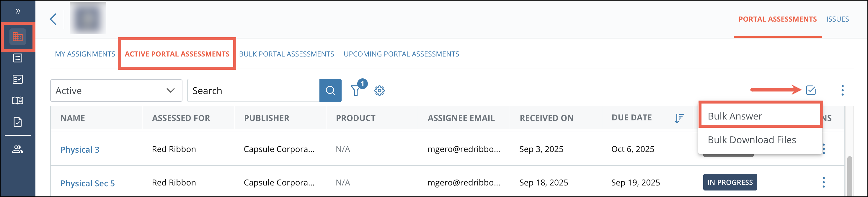Open the Active status dropdown
The image size is (868, 197).
116,91
